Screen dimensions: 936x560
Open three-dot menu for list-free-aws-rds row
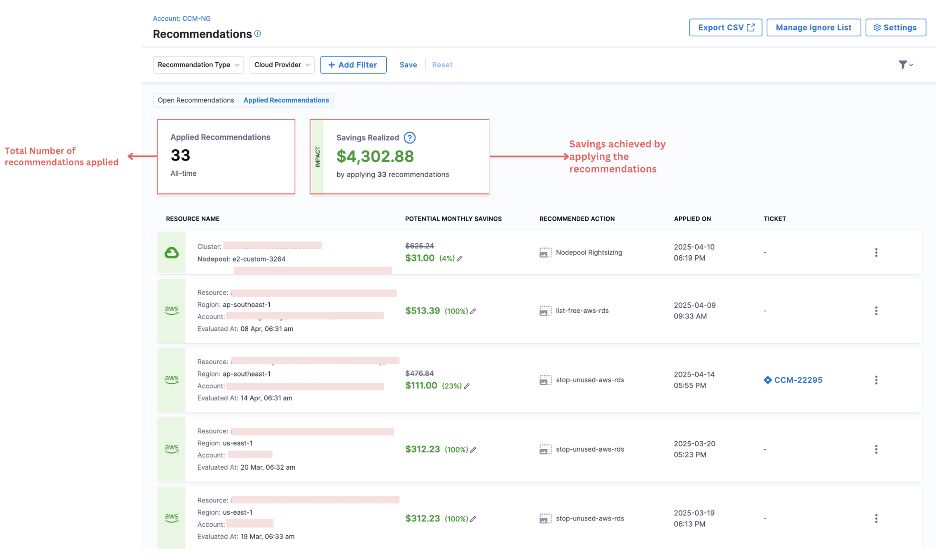876,311
